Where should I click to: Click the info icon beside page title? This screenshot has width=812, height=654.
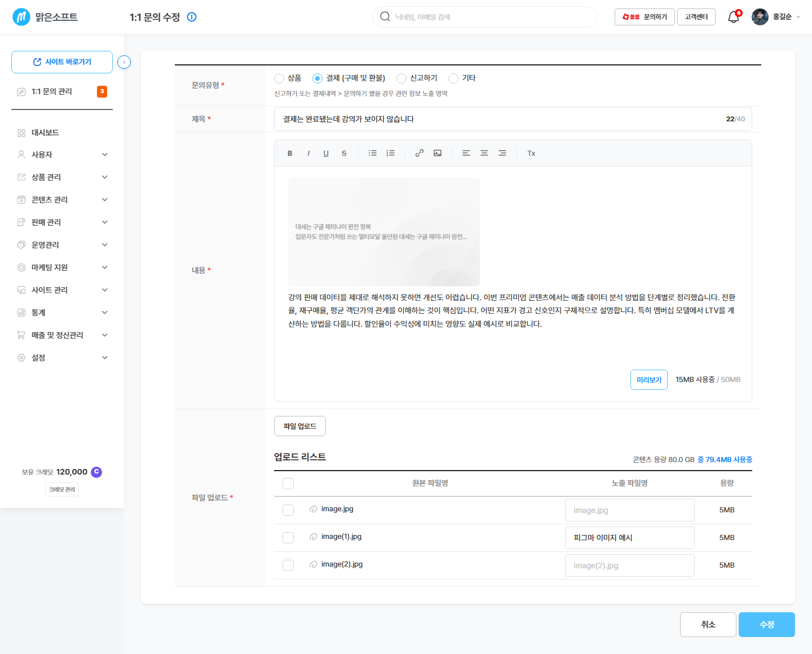click(x=192, y=17)
